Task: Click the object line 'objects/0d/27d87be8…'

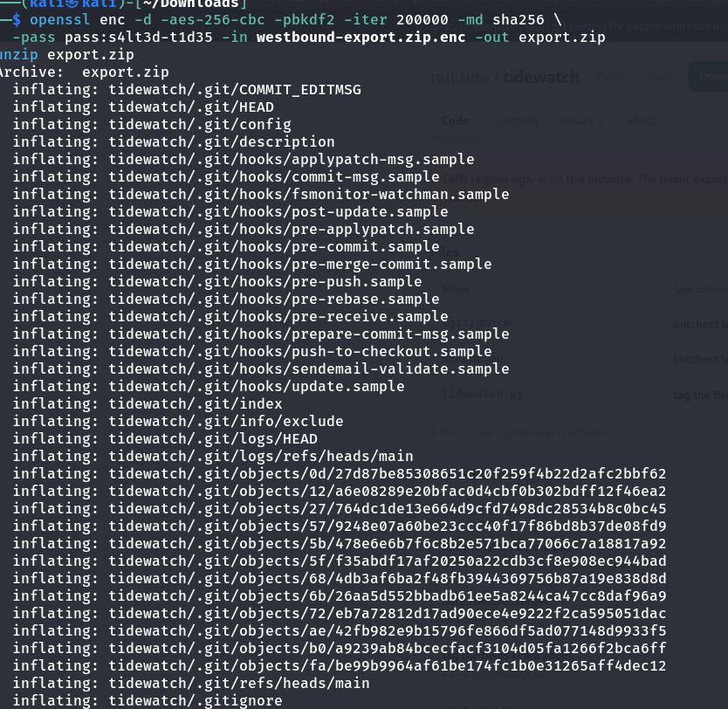Action: (x=340, y=473)
